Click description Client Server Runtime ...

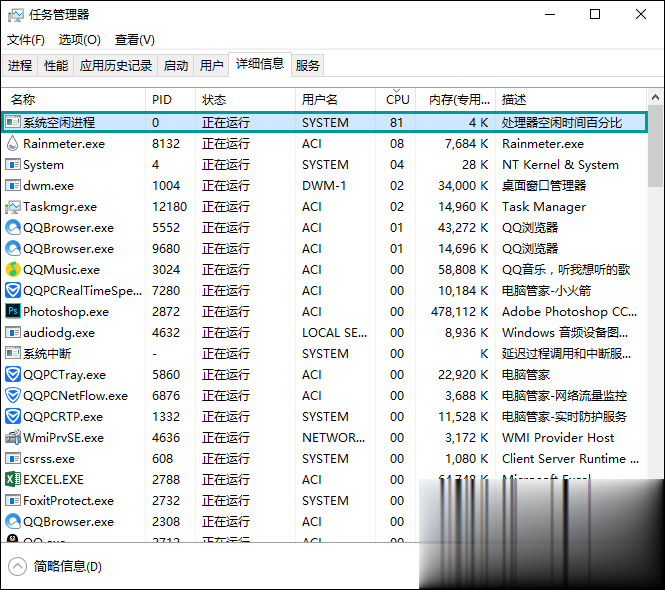[x=570, y=459]
